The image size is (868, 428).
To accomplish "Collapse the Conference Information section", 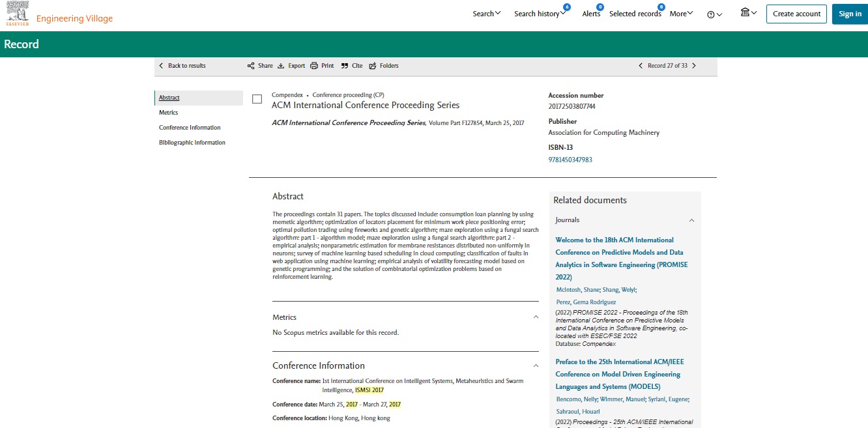I will (536, 366).
